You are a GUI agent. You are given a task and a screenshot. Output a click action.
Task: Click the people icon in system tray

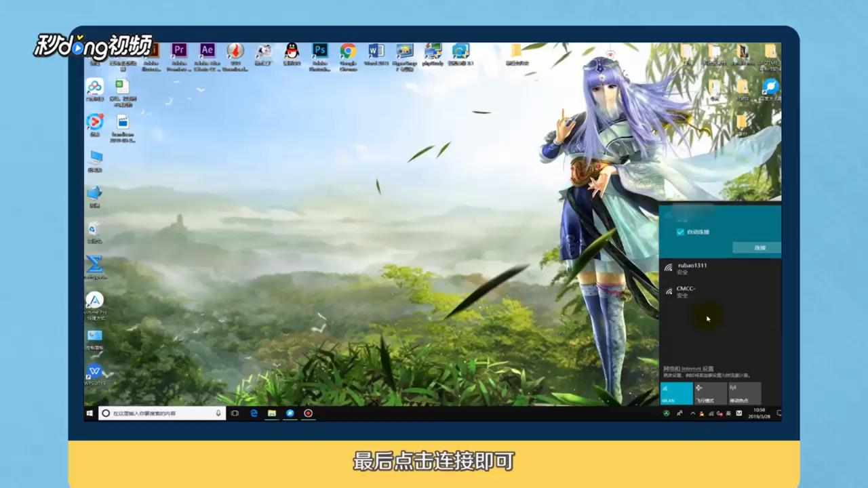(679, 413)
